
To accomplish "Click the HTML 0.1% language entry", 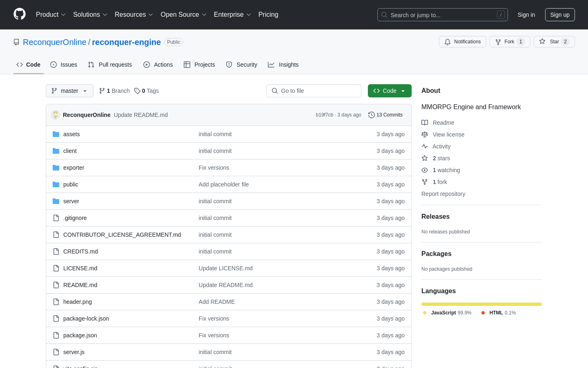I will coord(498,313).
